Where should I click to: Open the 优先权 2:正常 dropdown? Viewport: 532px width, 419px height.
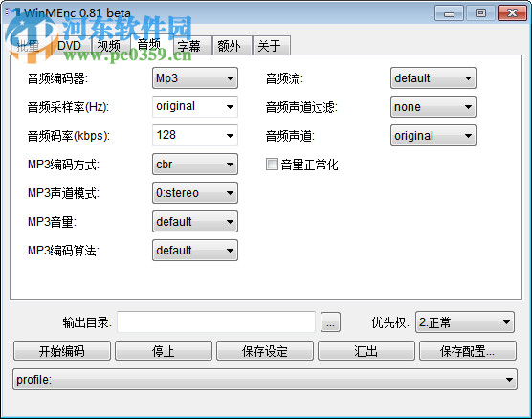pyautogui.click(x=465, y=322)
